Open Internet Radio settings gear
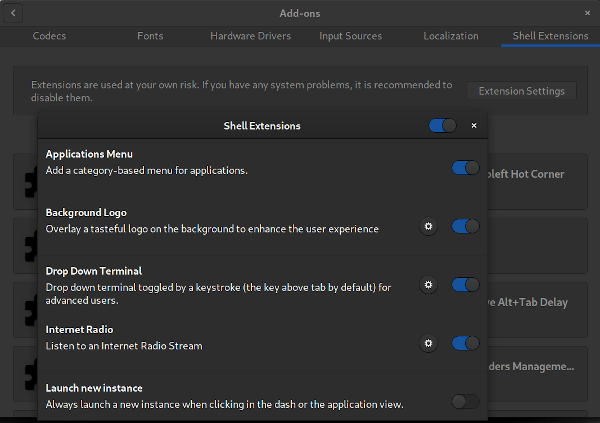 click(428, 343)
